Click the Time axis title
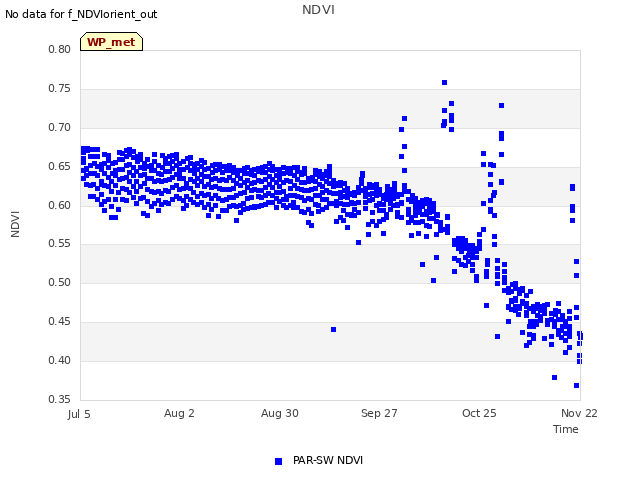The image size is (640, 480). coord(566,429)
